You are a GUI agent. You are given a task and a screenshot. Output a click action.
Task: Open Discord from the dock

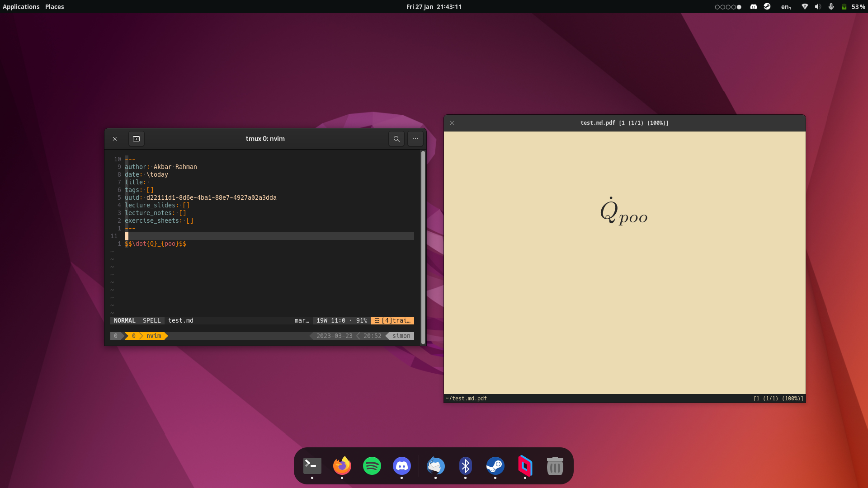point(401,466)
